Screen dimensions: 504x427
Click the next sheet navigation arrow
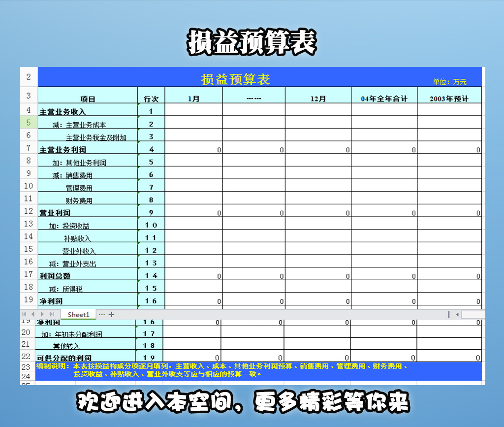point(42,314)
